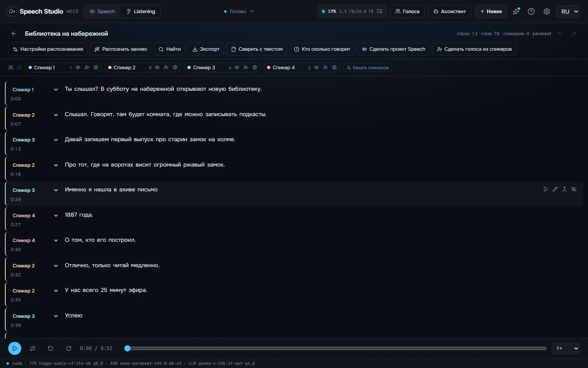Assign a voice to Спикер 4
This screenshot has height=368, width=588.
[x=325, y=68]
